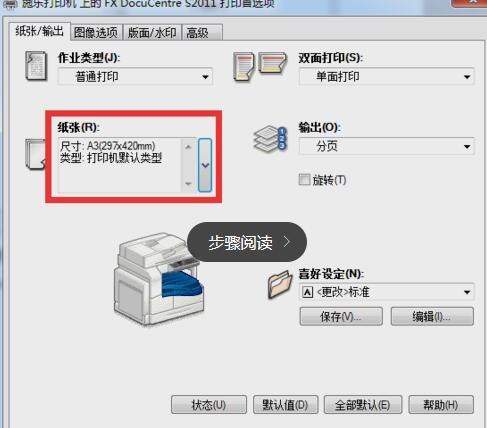Image resolution: width=487 pixels, height=428 pixels.
Task: Click the favorites folder icon
Action: click(x=280, y=284)
